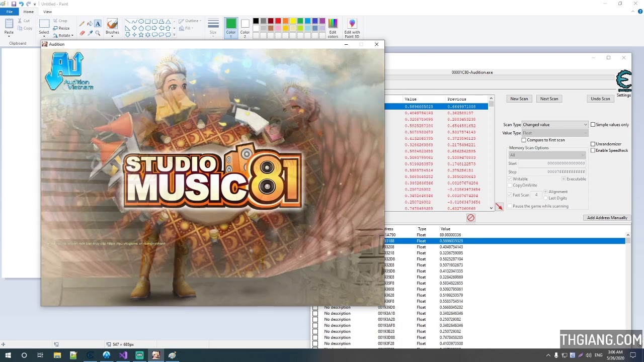Click the Resize tool in Paint
Viewport: 644px width, 362px height.
[60, 28]
